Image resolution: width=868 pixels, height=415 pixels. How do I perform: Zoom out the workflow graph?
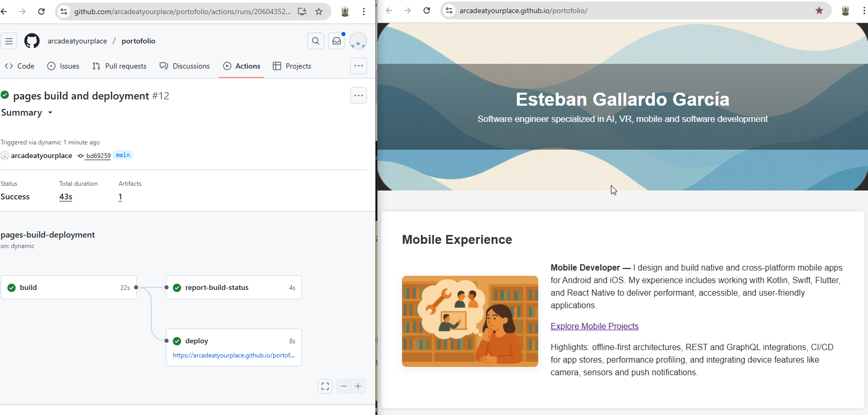pyautogui.click(x=344, y=386)
